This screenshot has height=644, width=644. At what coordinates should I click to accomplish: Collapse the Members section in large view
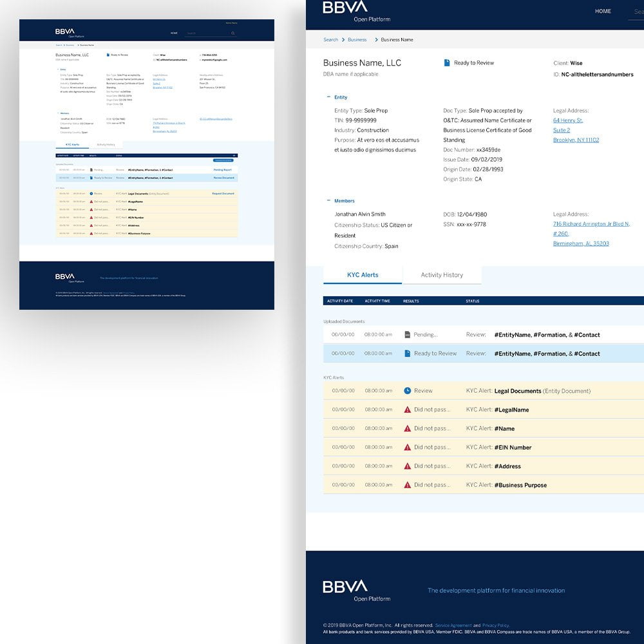click(328, 201)
